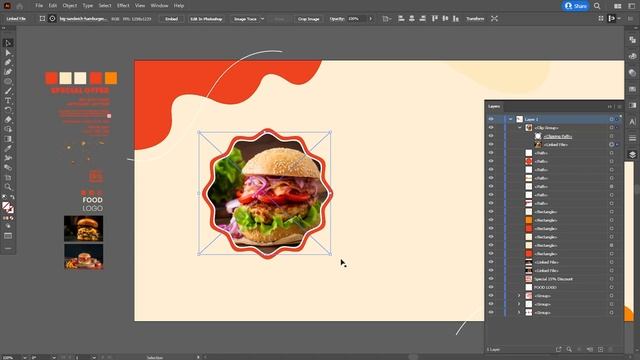Click the Share button
Image resolution: width=640 pixels, height=360 pixels.
[576, 6]
